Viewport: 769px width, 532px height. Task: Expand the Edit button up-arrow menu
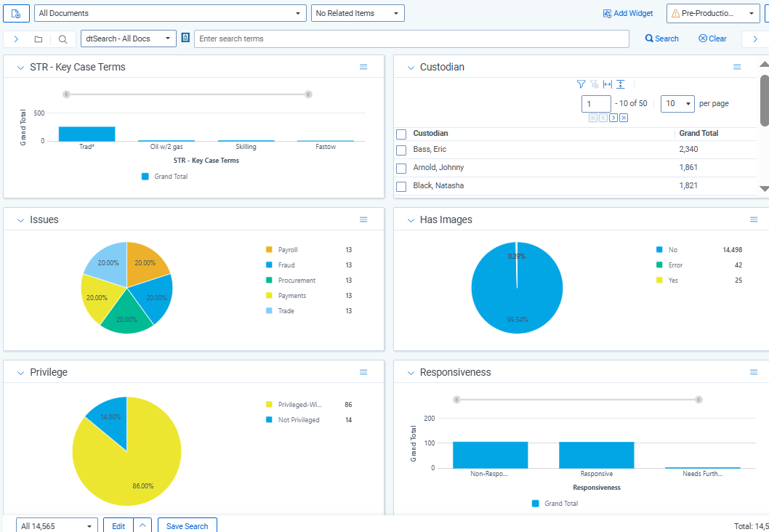[x=142, y=525]
